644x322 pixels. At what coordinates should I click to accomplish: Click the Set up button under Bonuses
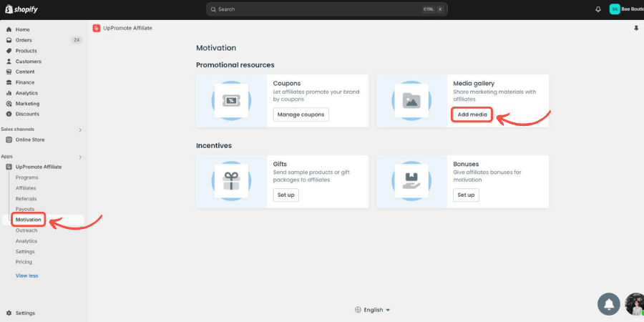pyautogui.click(x=466, y=195)
